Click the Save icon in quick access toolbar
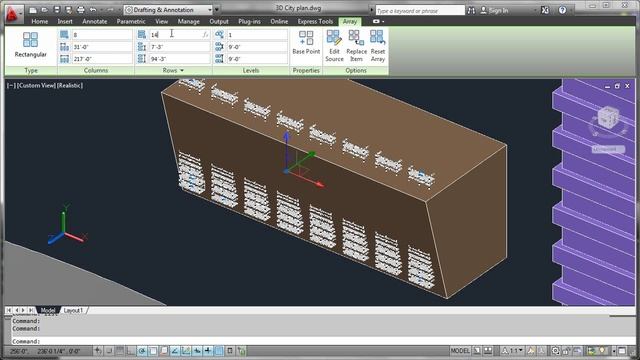 tap(57, 10)
